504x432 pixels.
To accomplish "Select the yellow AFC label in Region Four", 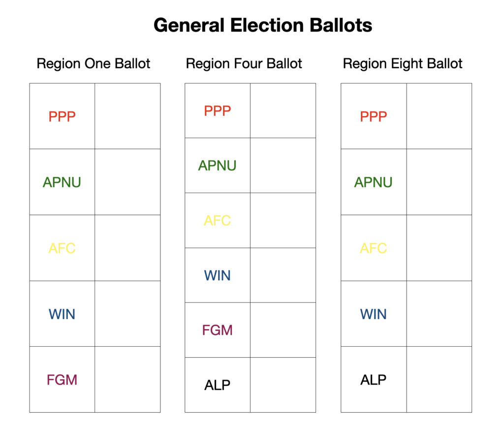I will pyautogui.click(x=218, y=220).
